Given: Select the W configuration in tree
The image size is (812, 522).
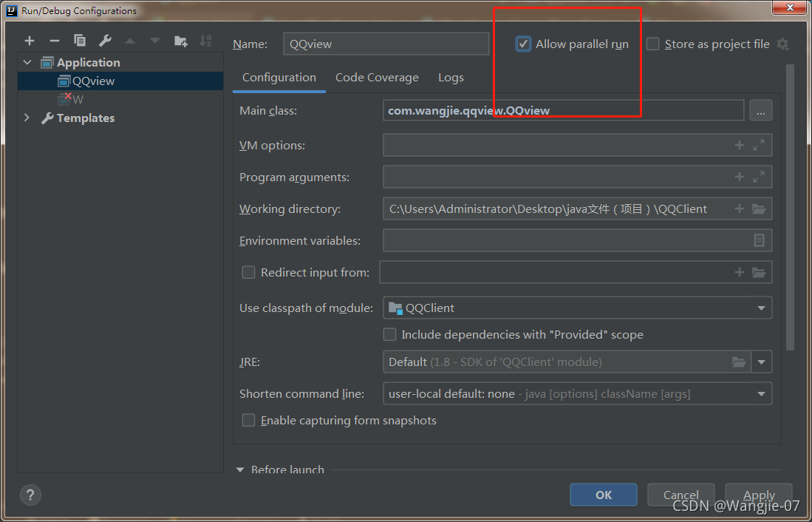Looking at the screenshot, I should (120, 100).
